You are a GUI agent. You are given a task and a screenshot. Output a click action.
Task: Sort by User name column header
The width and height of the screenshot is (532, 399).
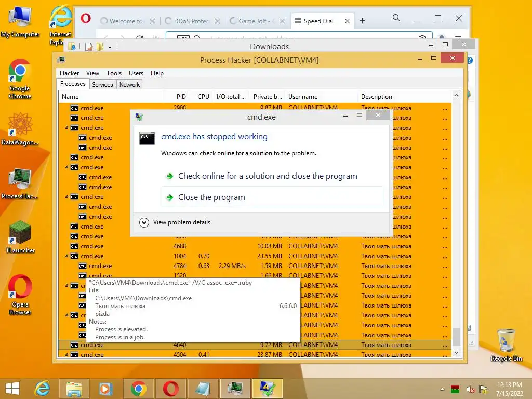(321, 96)
